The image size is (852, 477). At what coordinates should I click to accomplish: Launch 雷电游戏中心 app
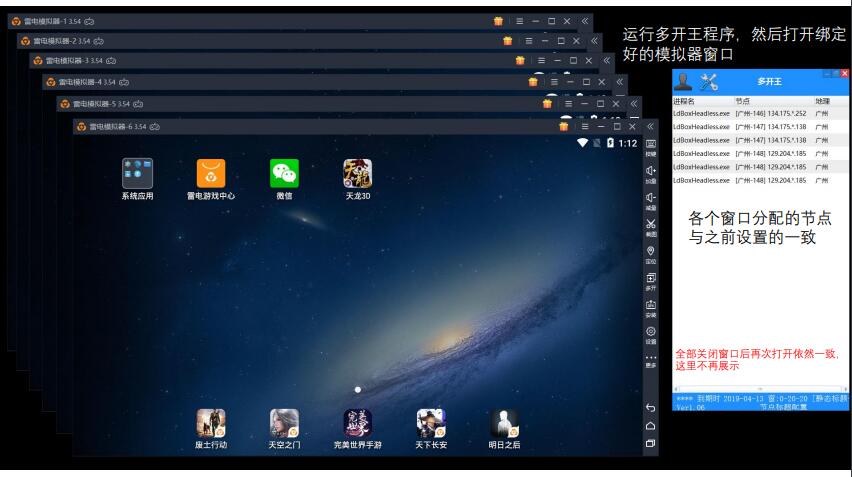[211, 173]
